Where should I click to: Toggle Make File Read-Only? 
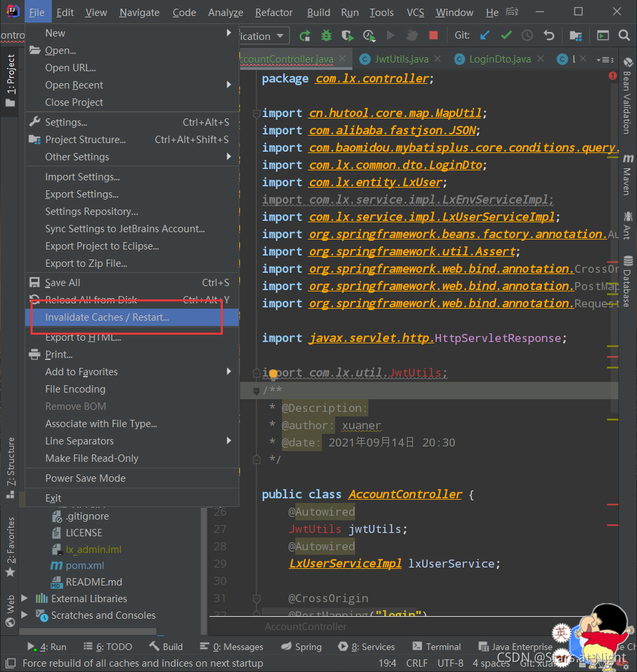pyautogui.click(x=132, y=458)
